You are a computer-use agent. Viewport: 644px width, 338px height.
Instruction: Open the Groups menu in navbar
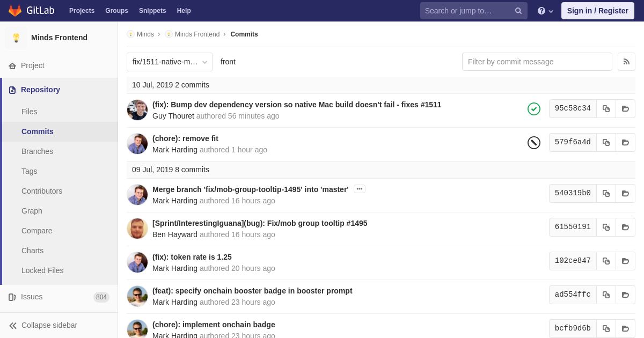(116, 11)
